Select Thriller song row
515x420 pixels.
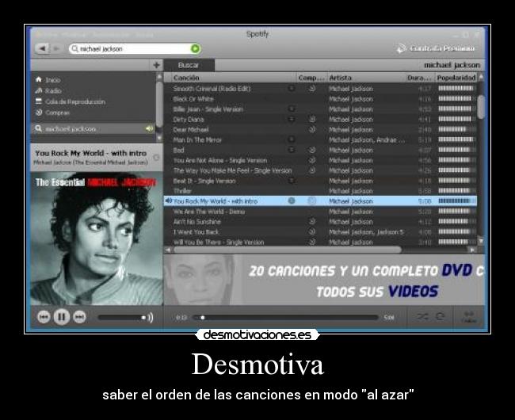click(x=320, y=191)
